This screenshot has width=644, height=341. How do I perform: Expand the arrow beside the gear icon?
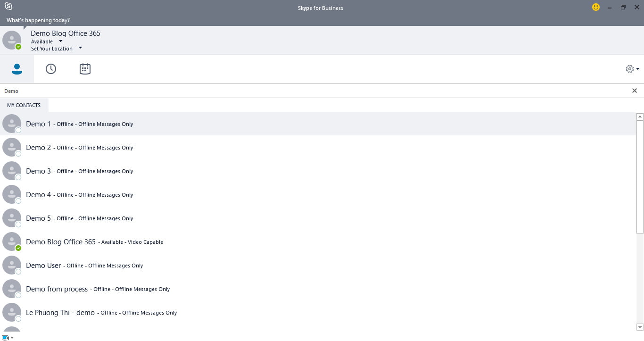coord(638,69)
